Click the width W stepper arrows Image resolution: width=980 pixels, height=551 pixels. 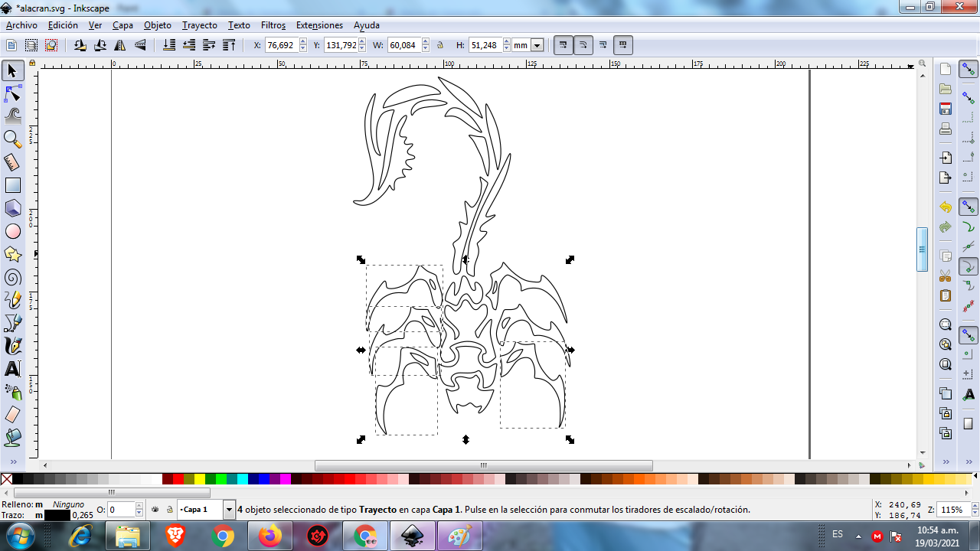click(425, 45)
